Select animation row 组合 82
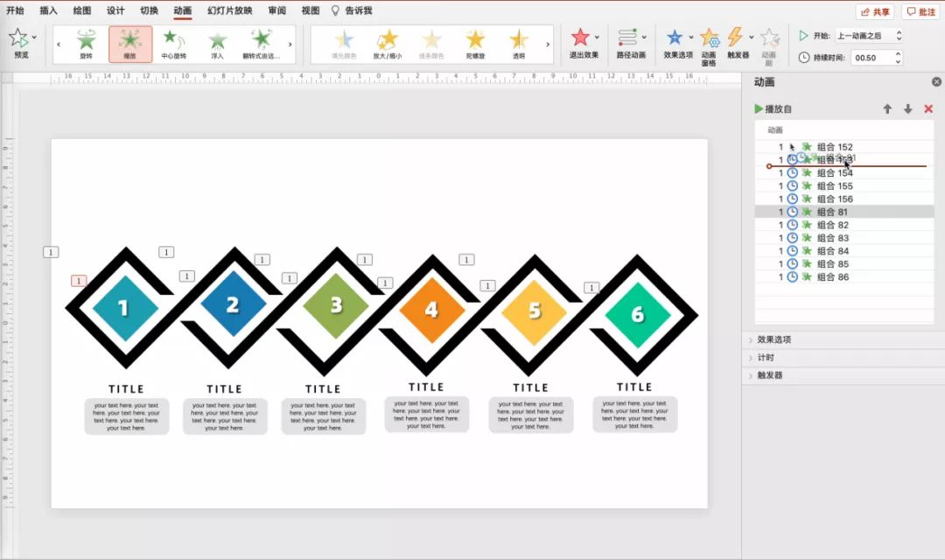Image resolution: width=945 pixels, height=560 pixels. 844,225
